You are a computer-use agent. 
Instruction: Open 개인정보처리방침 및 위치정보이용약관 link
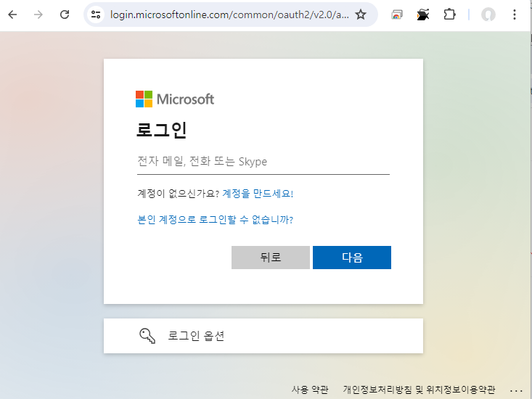point(419,390)
